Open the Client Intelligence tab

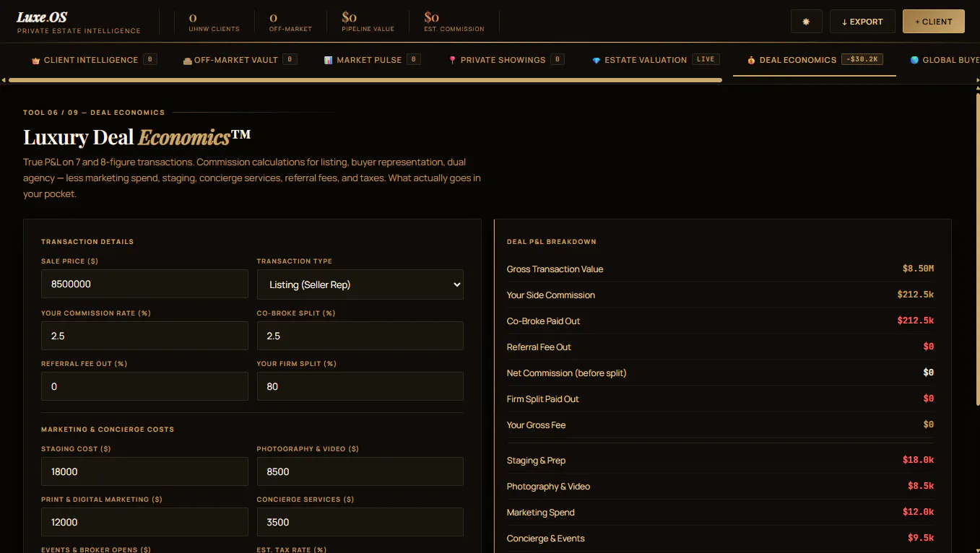pyautogui.click(x=94, y=60)
